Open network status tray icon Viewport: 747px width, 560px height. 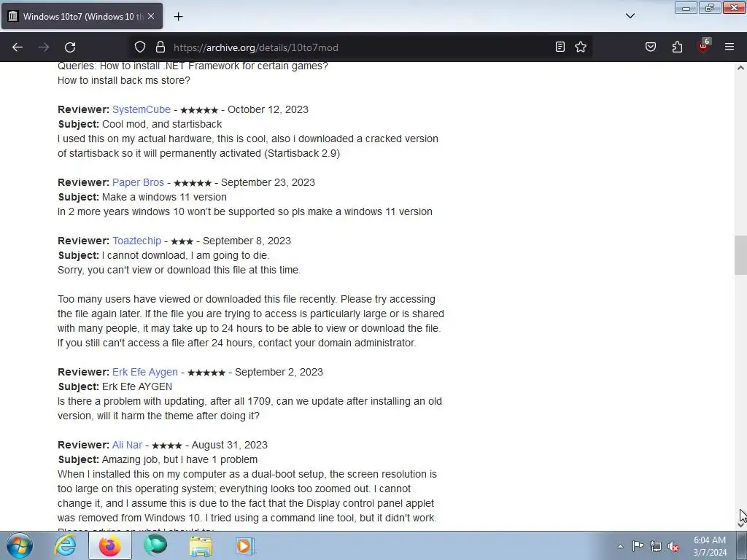pyautogui.click(x=656, y=546)
